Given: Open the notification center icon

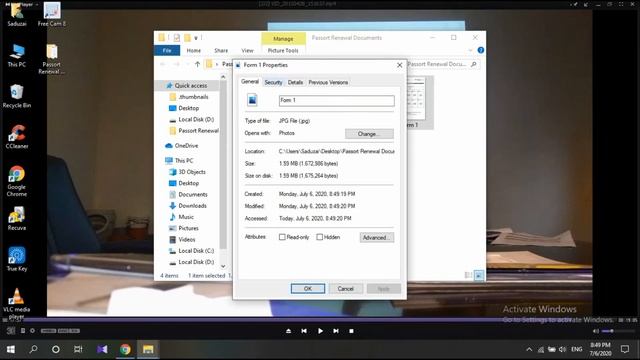Looking at the screenshot, I should coord(625,349).
